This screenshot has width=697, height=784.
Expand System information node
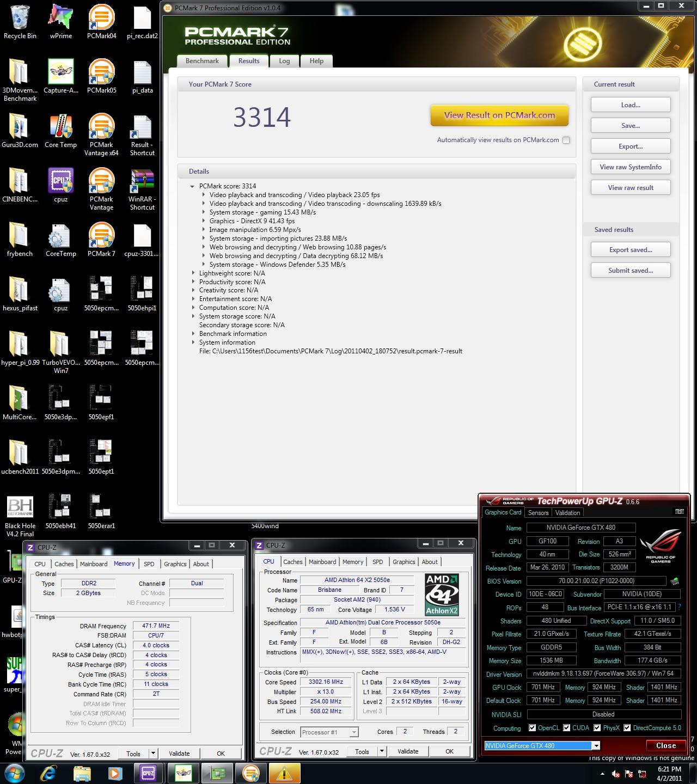click(x=193, y=342)
